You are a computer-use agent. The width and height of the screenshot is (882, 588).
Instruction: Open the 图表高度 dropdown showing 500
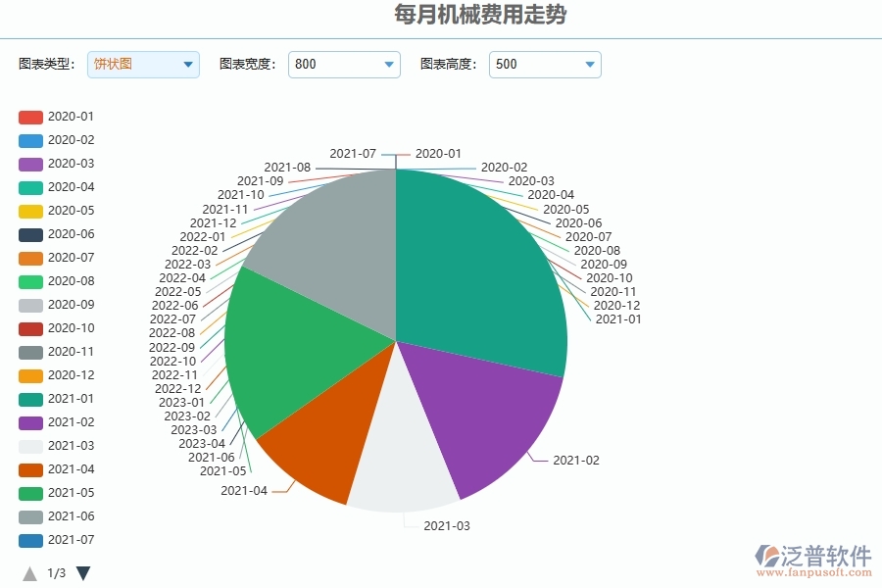(545, 64)
